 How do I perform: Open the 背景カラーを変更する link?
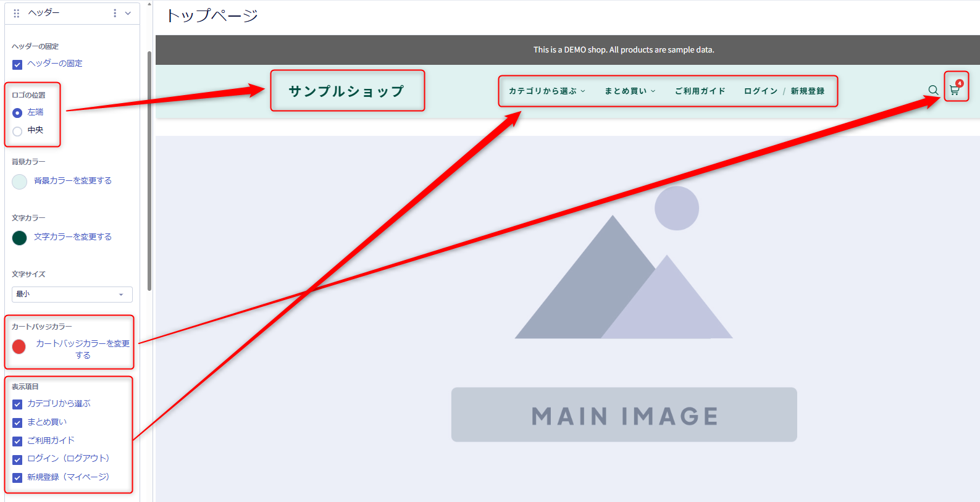73,181
